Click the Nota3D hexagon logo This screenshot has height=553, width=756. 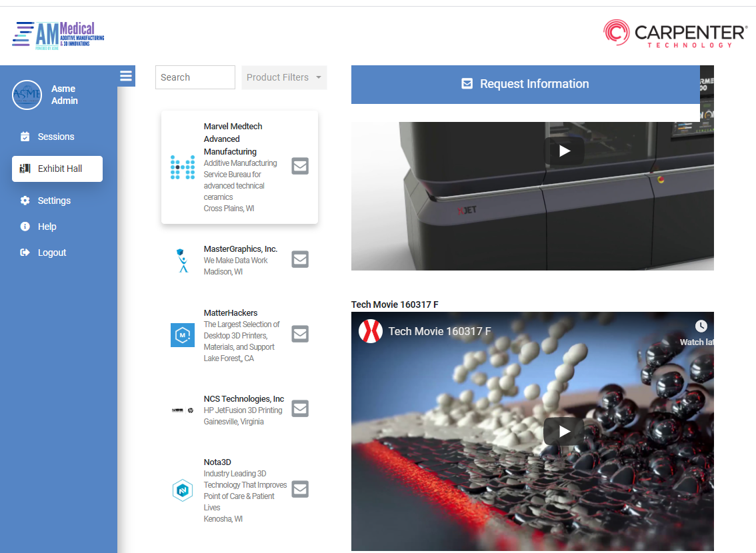click(183, 490)
